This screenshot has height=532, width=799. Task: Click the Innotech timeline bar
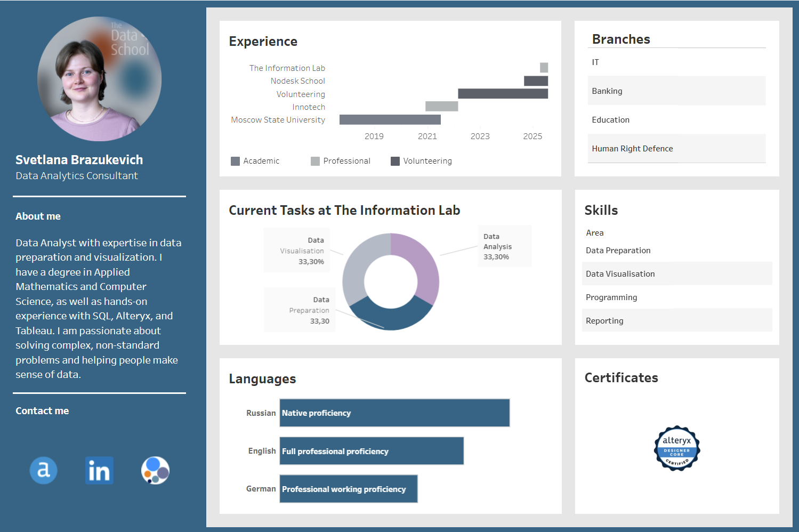[x=441, y=107]
